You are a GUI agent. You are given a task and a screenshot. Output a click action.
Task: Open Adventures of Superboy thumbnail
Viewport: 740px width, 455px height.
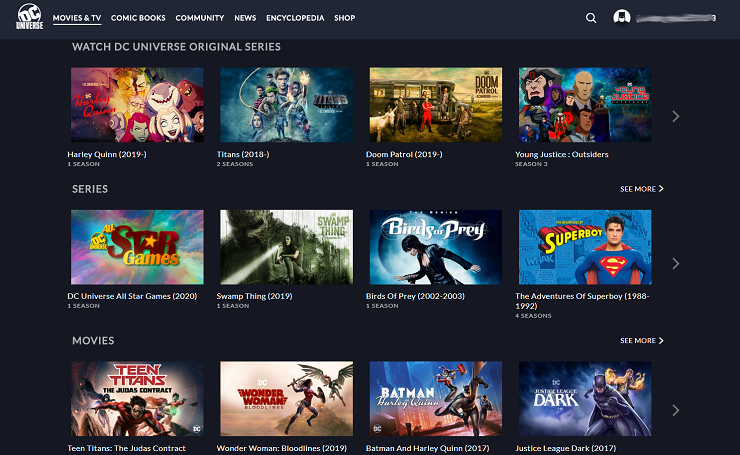pos(585,247)
